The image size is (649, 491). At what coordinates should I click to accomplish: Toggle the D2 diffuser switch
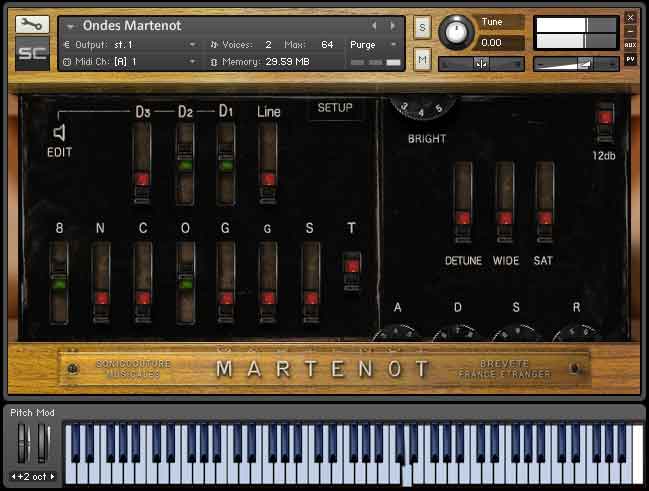(x=185, y=163)
